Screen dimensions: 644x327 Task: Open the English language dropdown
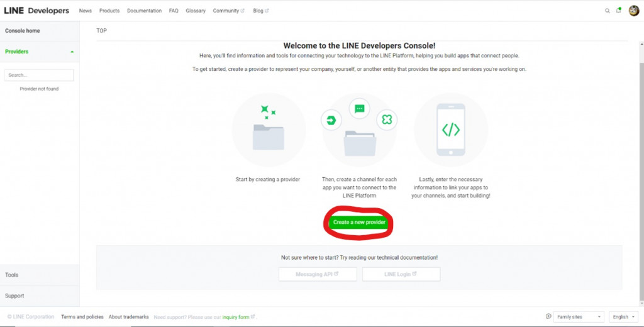[x=623, y=317]
